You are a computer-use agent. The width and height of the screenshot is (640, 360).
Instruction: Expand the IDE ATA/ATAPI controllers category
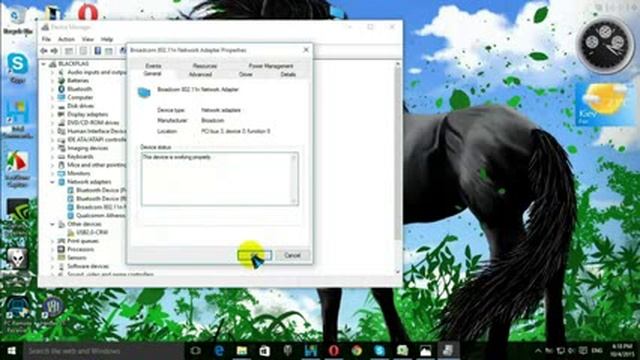[x=52, y=140]
